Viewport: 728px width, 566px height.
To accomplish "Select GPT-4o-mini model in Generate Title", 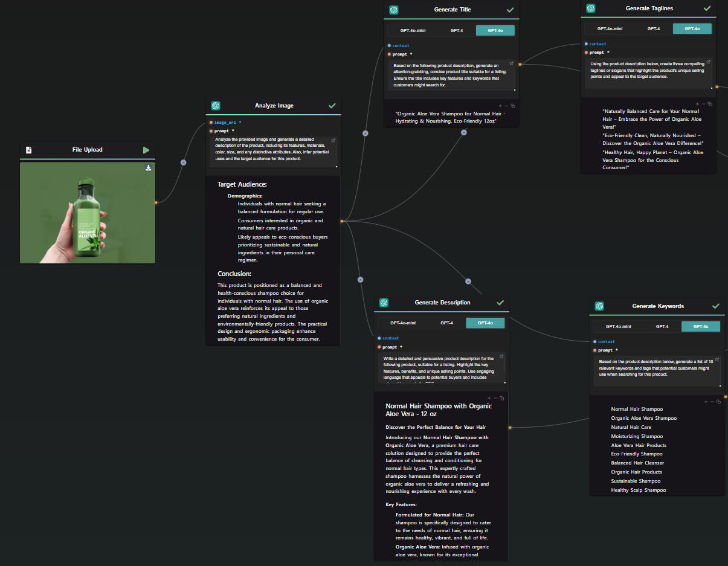I will click(x=413, y=30).
